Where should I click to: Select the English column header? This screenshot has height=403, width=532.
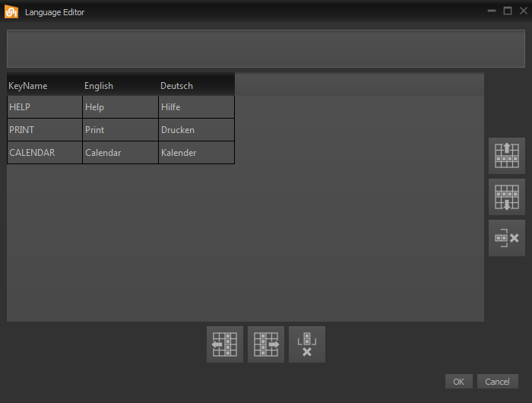[x=120, y=86]
